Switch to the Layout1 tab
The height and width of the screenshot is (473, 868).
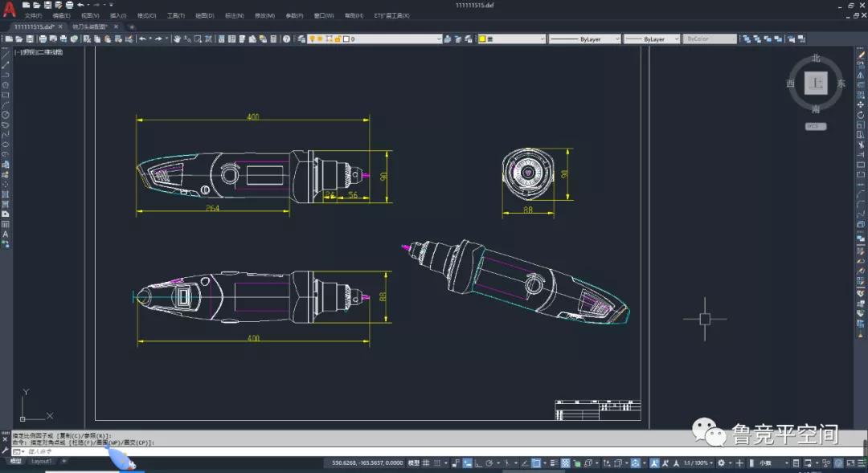41,462
